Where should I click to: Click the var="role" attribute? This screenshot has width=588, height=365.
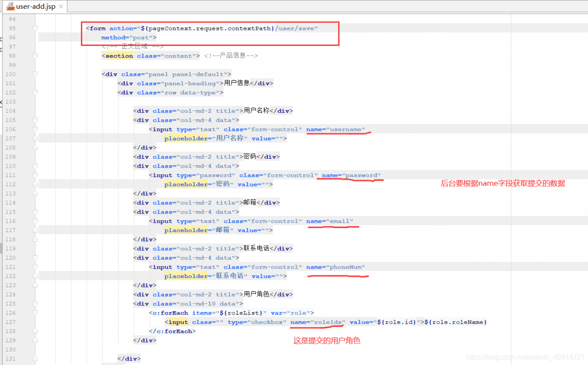[x=290, y=313]
